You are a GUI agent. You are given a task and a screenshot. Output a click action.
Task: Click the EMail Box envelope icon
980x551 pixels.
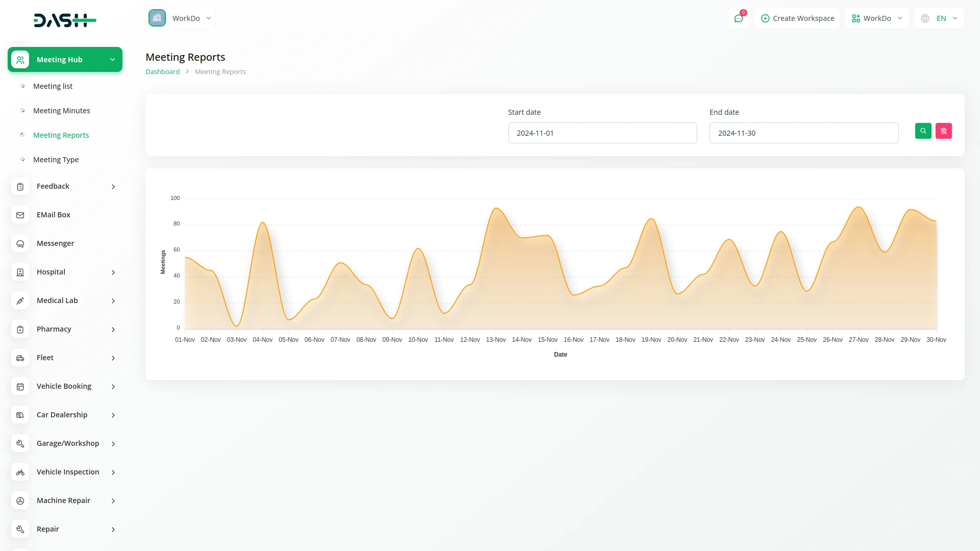coord(20,215)
